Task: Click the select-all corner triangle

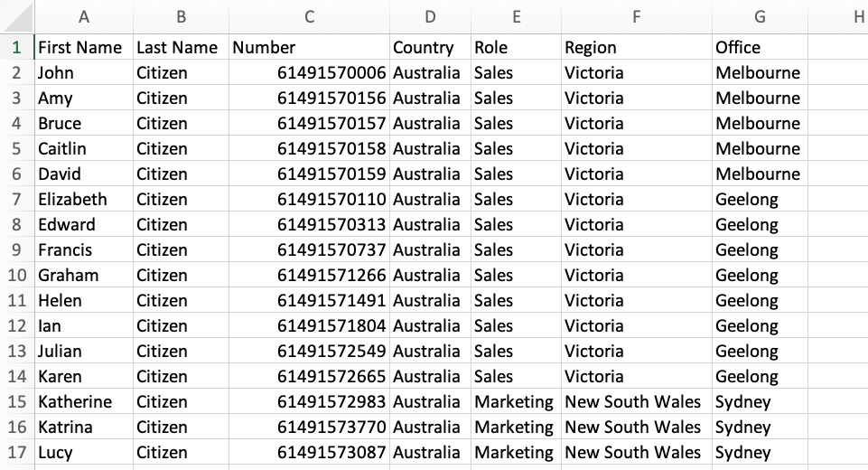Action: [18, 16]
